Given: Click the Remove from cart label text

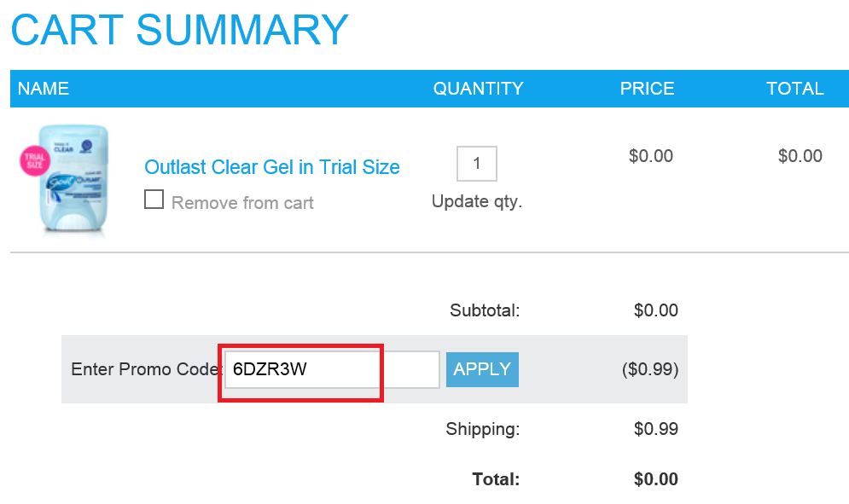Looking at the screenshot, I should tap(242, 202).
